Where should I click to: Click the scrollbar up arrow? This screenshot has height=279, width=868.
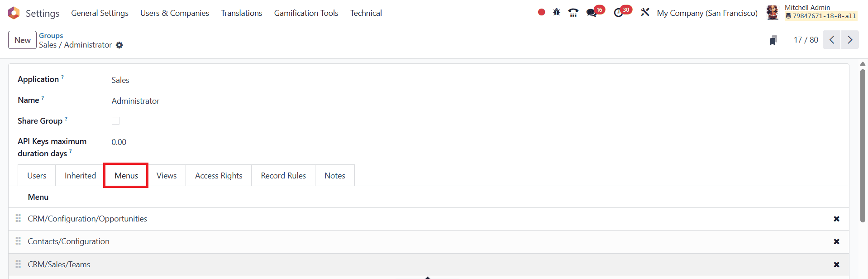tap(863, 64)
